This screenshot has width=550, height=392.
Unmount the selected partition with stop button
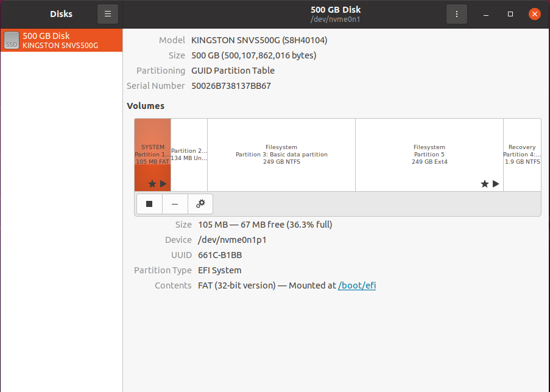click(x=149, y=204)
